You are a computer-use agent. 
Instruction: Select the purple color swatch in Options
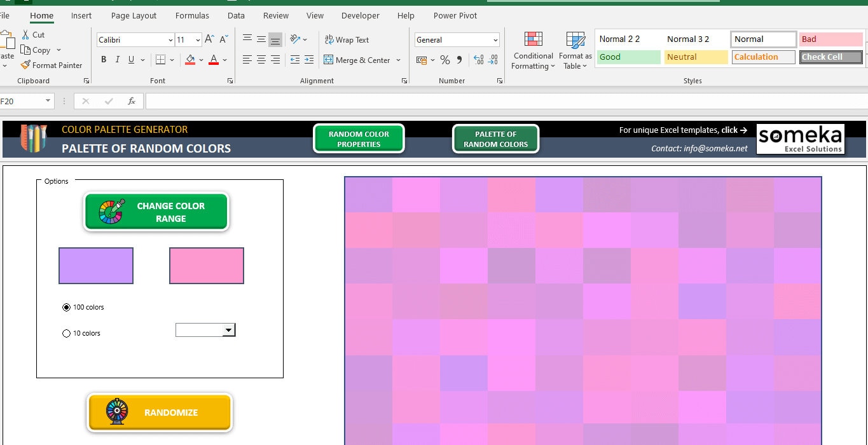pyautogui.click(x=95, y=266)
